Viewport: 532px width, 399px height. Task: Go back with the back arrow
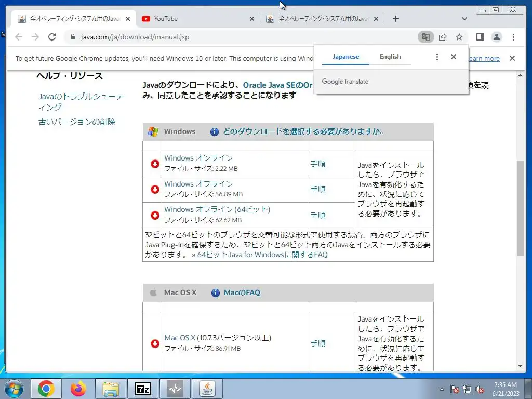[19, 37]
